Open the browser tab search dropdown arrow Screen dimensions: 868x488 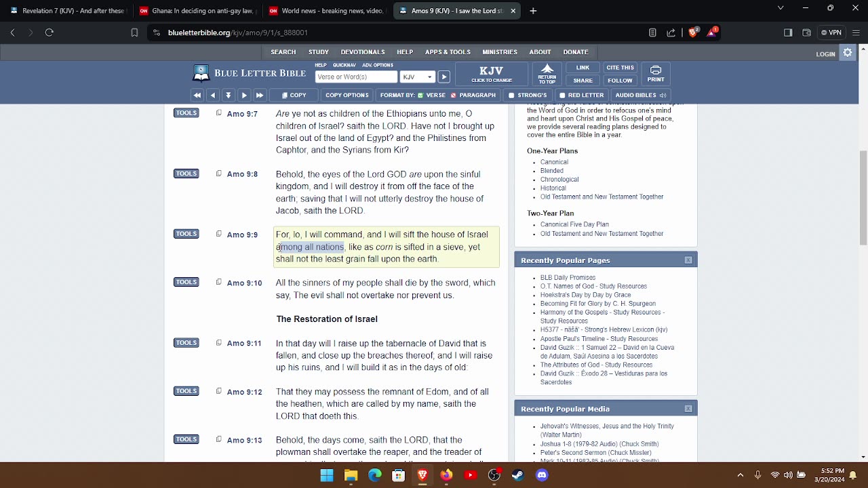(x=781, y=8)
